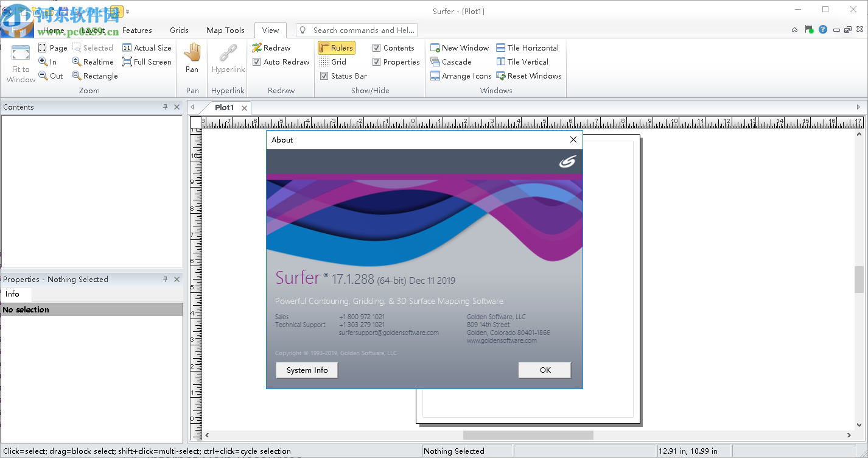
Task: Collapse the ribbon with the chevron arrow
Action: [794, 29]
